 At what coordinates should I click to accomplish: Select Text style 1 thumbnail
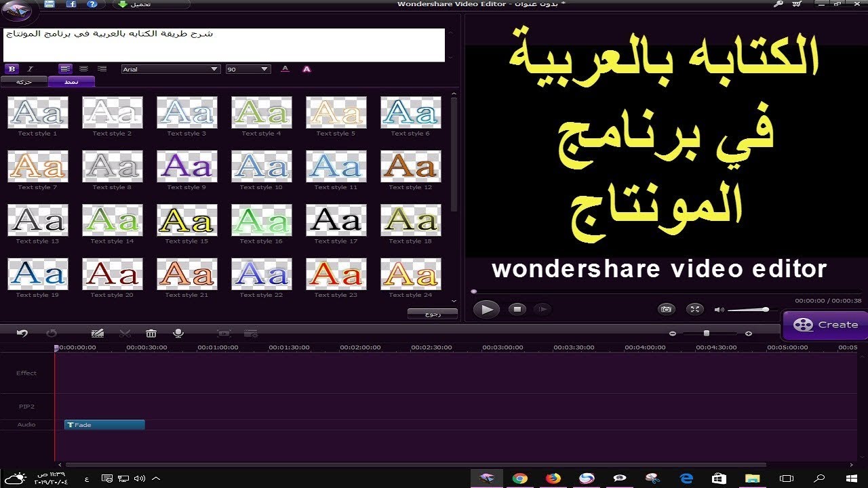click(38, 113)
